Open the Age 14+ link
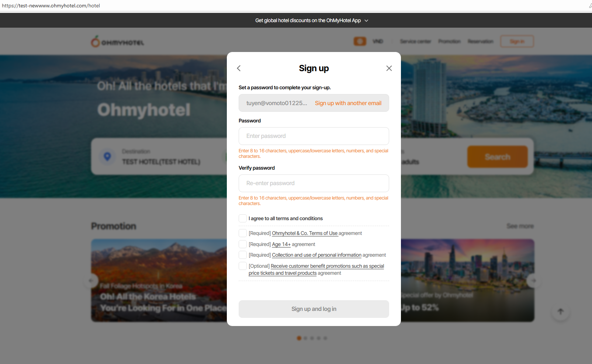The image size is (592, 364). tap(281, 245)
